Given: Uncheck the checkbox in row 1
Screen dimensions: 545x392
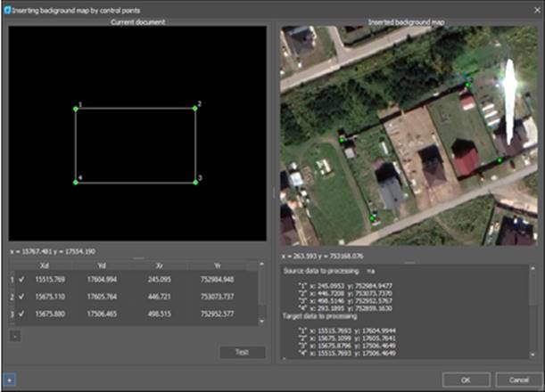Looking at the screenshot, I should (21, 280).
